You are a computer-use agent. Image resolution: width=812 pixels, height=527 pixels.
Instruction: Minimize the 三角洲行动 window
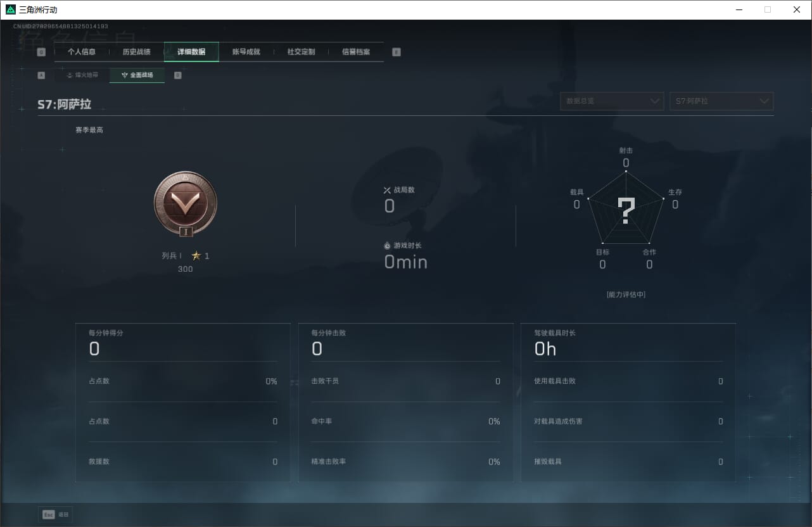tap(739, 10)
